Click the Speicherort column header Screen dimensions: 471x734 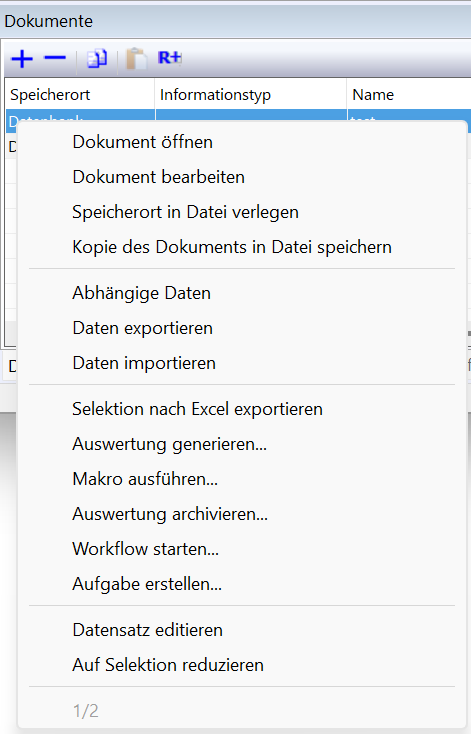pos(80,95)
